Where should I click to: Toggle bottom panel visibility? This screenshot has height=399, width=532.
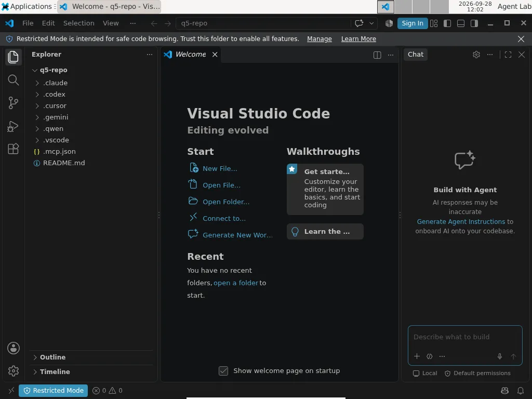coord(461,23)
